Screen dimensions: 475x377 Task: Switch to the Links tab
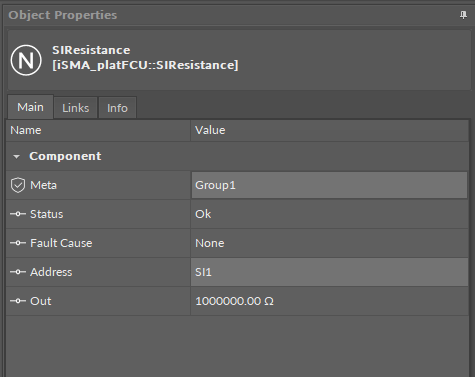76,108
